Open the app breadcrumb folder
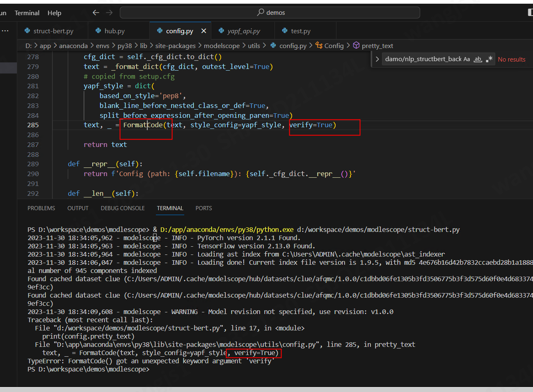The width and height of the screenshot is (533, 392). click(45, 46)
